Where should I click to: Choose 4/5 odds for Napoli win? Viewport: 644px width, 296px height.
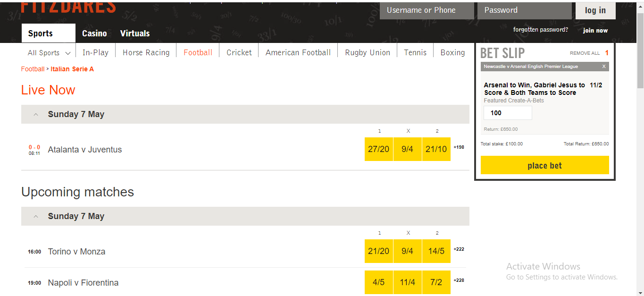379,282
